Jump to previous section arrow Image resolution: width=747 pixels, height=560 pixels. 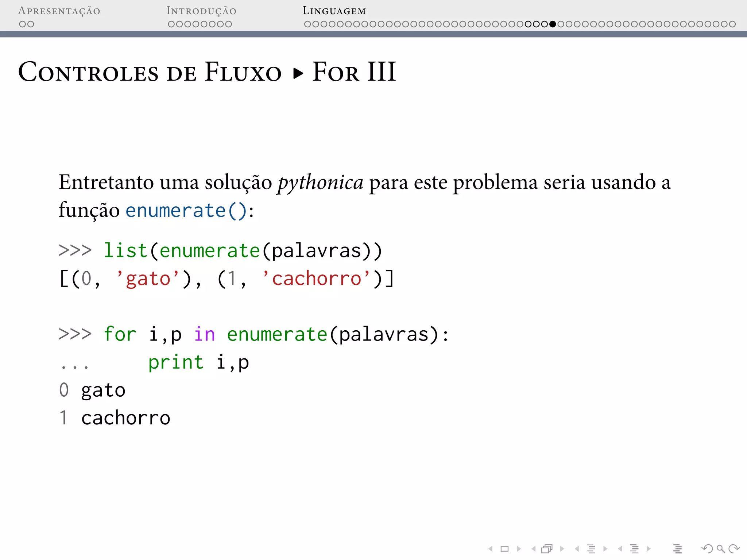point(620,549)
